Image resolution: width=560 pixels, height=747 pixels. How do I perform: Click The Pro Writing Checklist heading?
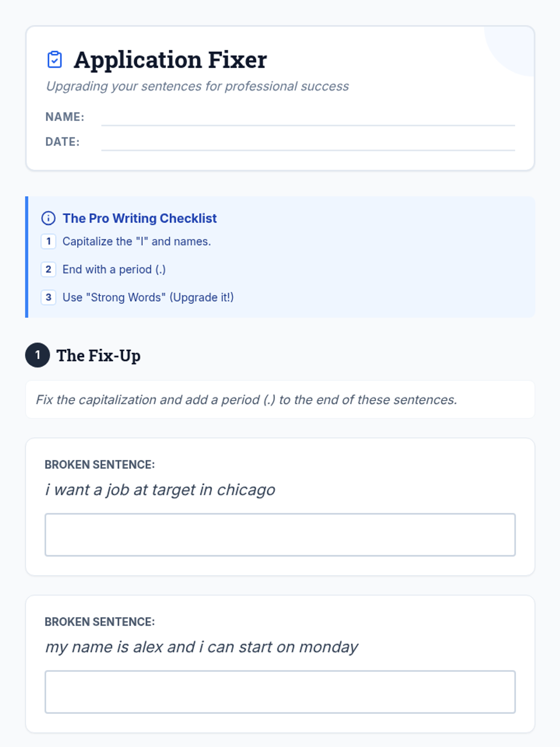pos(140,218)
